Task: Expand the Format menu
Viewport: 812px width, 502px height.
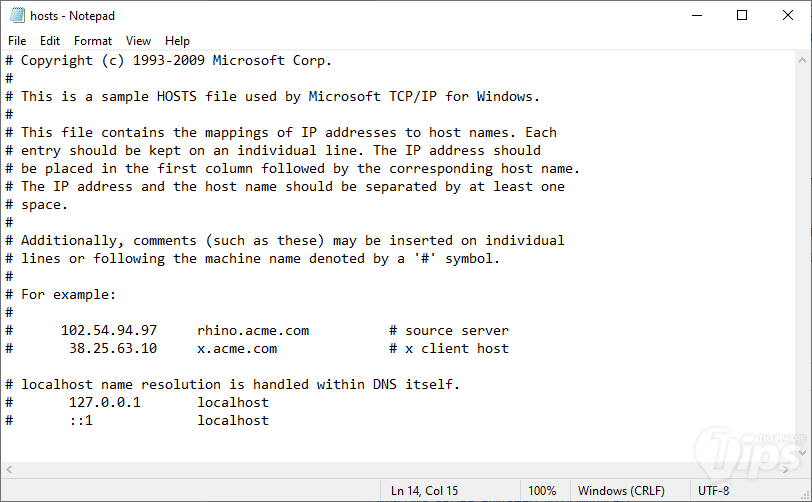Action: tap(93, 41)
